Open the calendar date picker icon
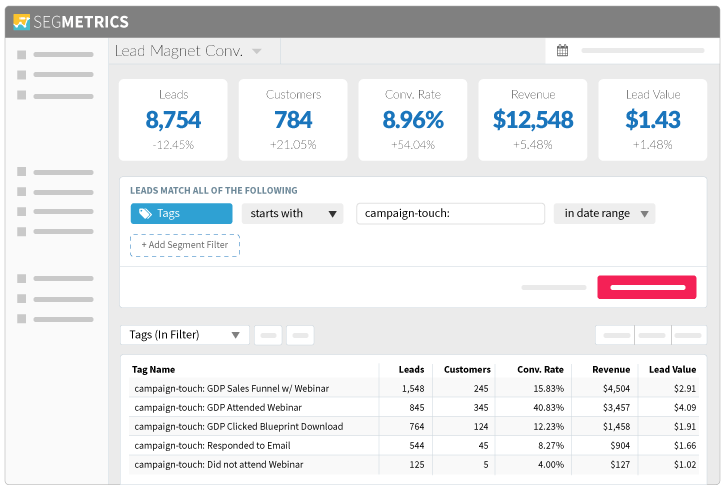Screen dimensions: 725x490 [562, 50]
